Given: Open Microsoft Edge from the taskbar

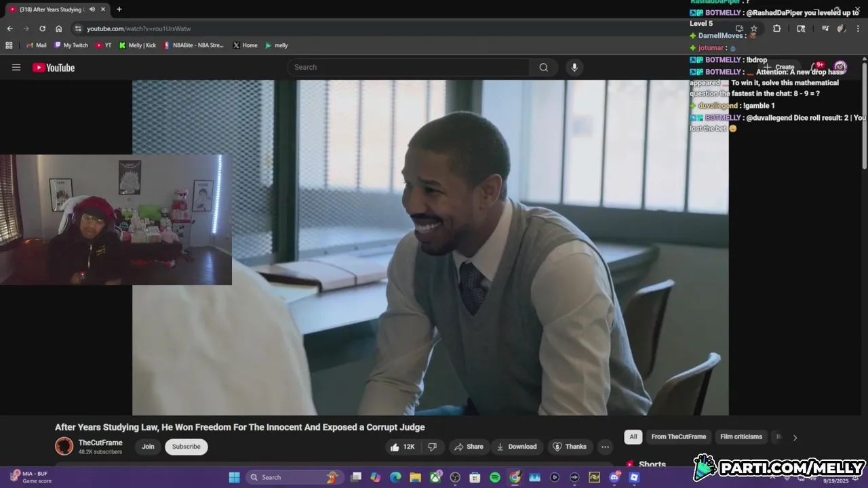Looking at the screenshot, I should 395,477.
